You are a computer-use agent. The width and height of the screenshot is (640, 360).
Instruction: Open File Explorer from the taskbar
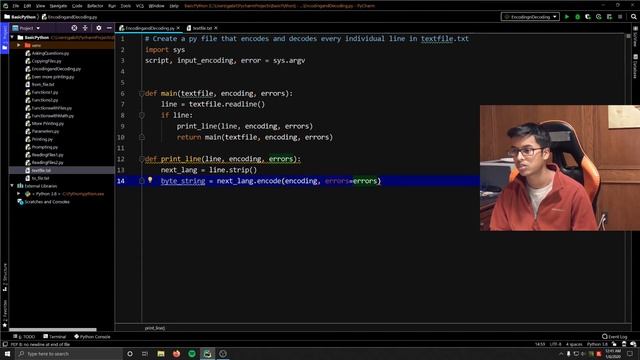(x=161, y=353)
